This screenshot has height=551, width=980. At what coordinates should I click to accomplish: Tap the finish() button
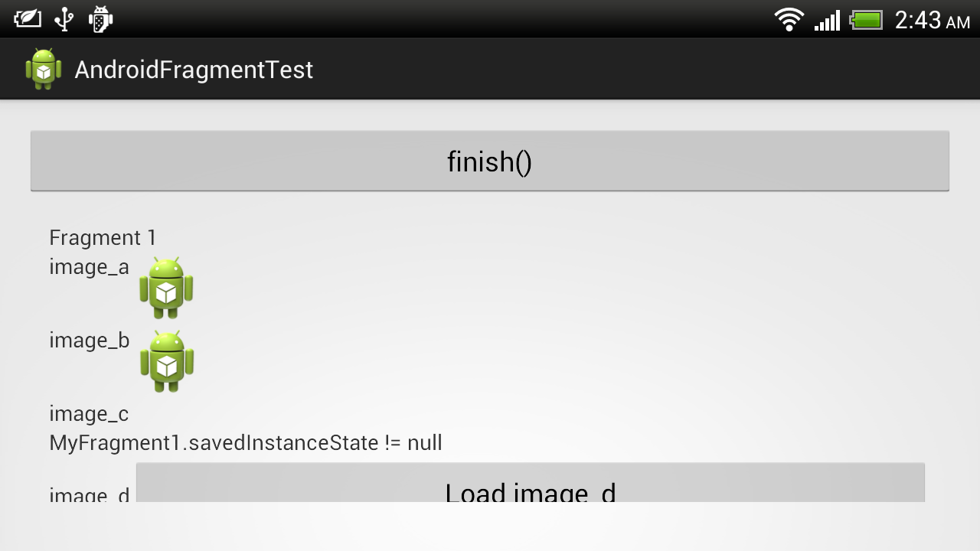[x=489, y=160]
